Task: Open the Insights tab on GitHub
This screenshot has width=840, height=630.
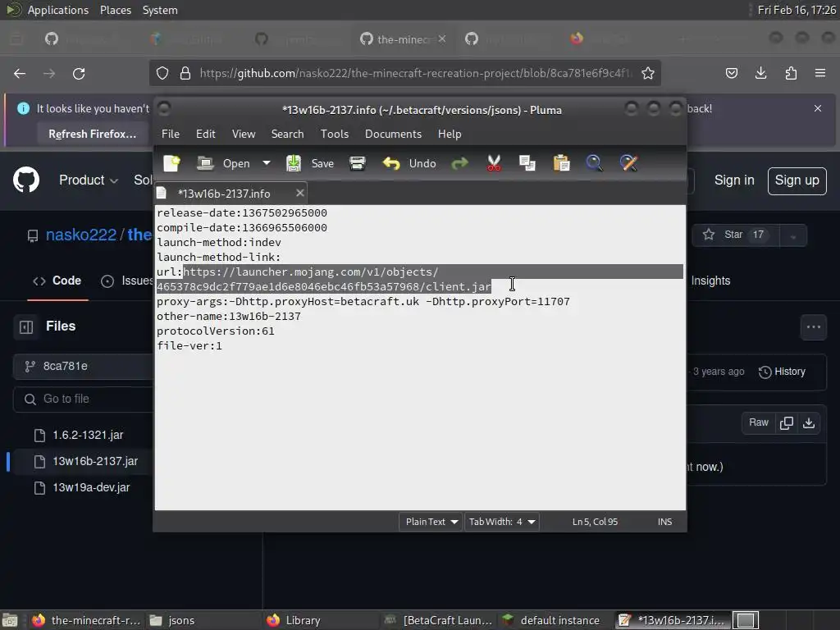Action: [x=710, y=281]
